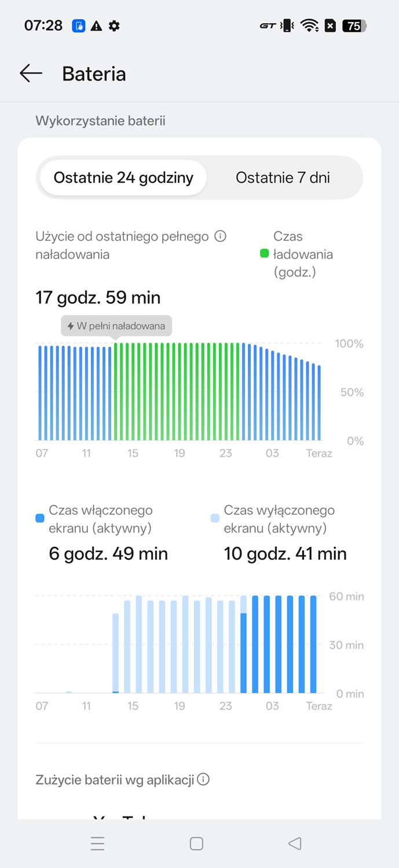Tap the last battery level bar at Teraz
This screenshot has height=868, width=399.
point(319,402)
